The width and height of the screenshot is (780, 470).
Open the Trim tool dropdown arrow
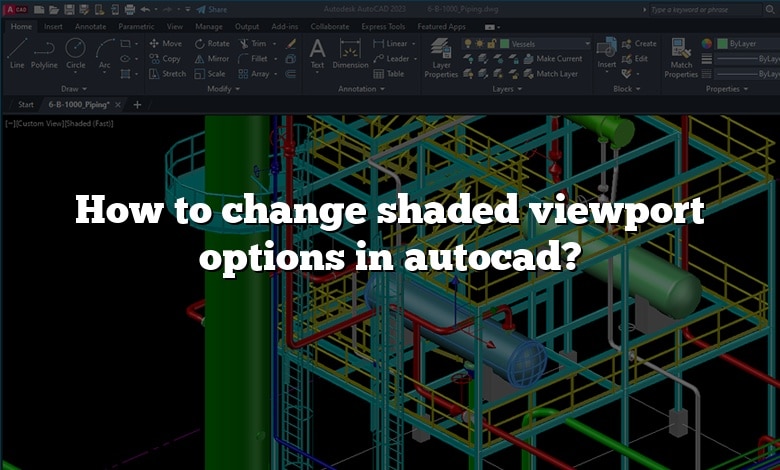pos(275,44)
